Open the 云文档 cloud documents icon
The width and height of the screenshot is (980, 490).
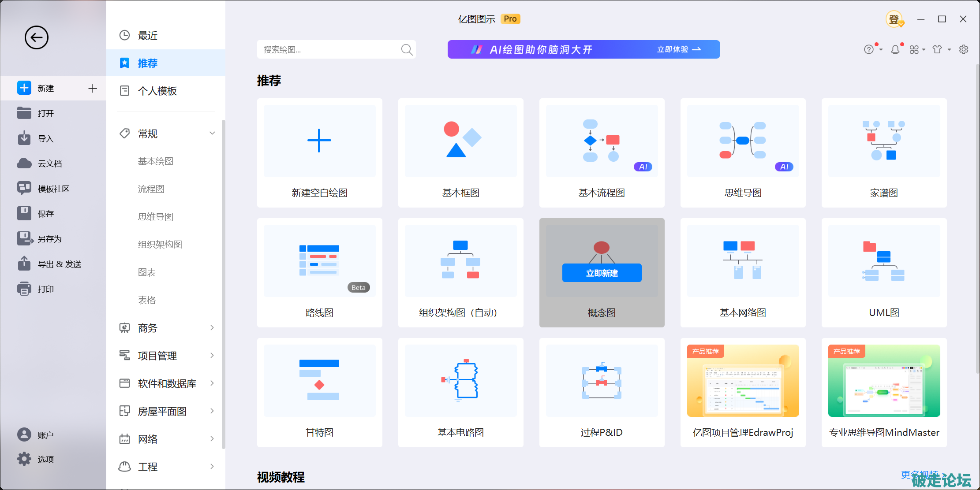[24, 163]
